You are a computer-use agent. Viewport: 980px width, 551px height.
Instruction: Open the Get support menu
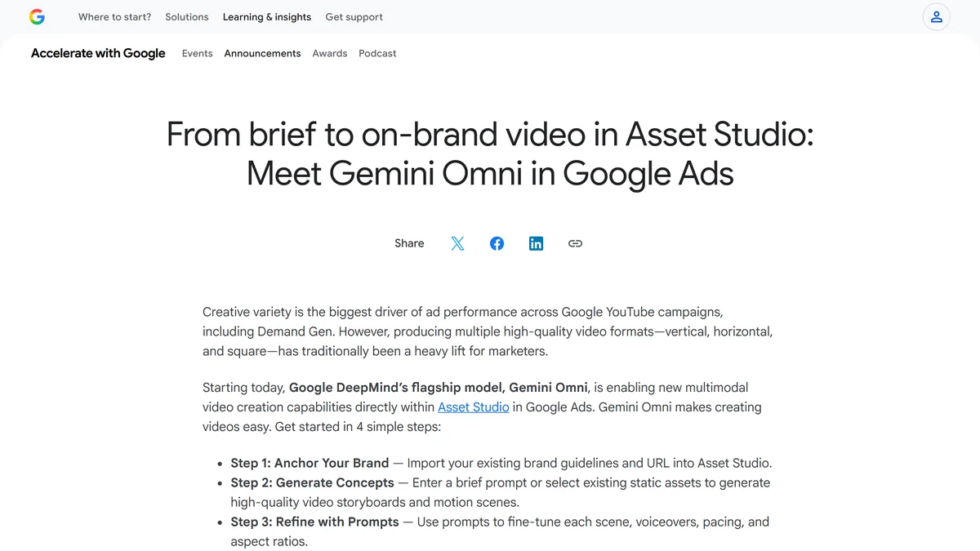click(354, 16)
